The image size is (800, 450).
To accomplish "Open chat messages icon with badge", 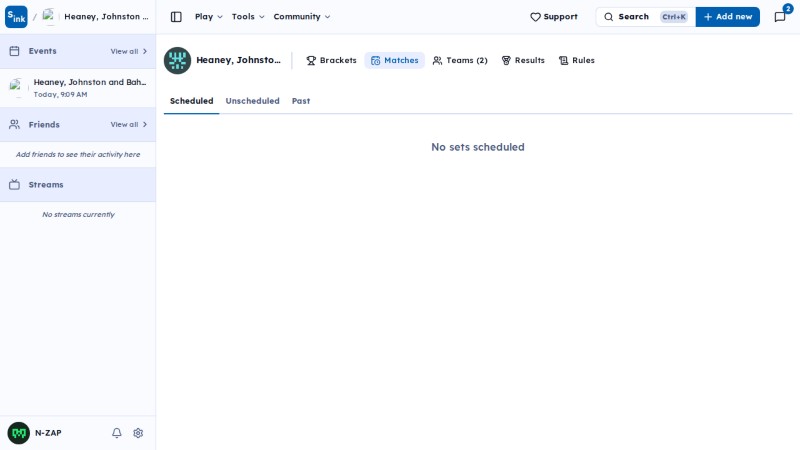I will coord(780,17).
